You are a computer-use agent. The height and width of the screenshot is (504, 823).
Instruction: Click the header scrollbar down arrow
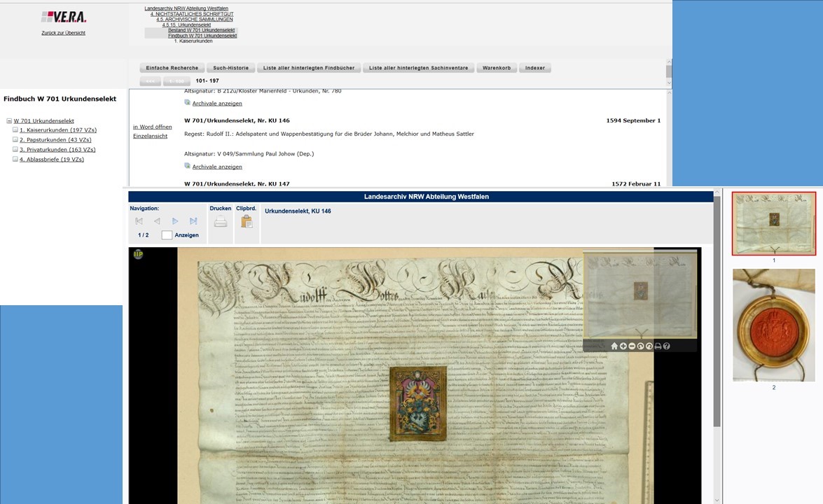[669, 83]
